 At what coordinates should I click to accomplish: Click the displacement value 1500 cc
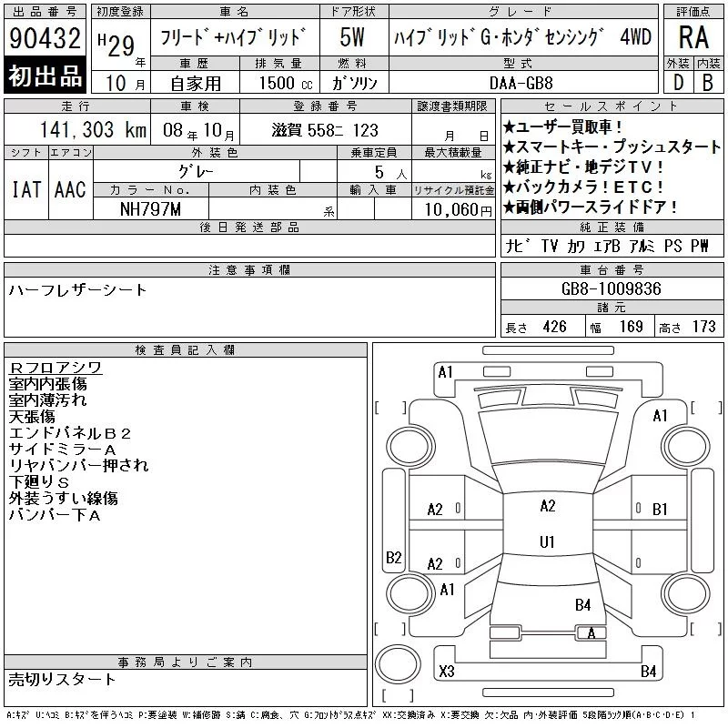tap(286, 83)
